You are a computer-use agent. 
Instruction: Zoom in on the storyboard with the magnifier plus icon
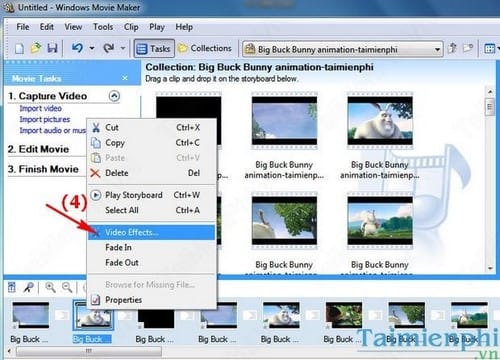pyautogui.click(x=51, y=287)
